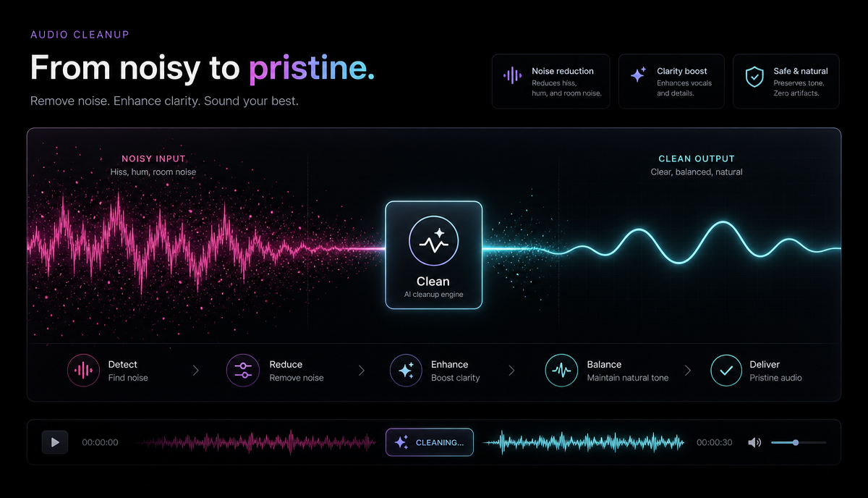Click the 'AUDIO CLEANUP' label
Image resolution: width=868 pixels, height=498 pixels.
(x=80, y=34)
